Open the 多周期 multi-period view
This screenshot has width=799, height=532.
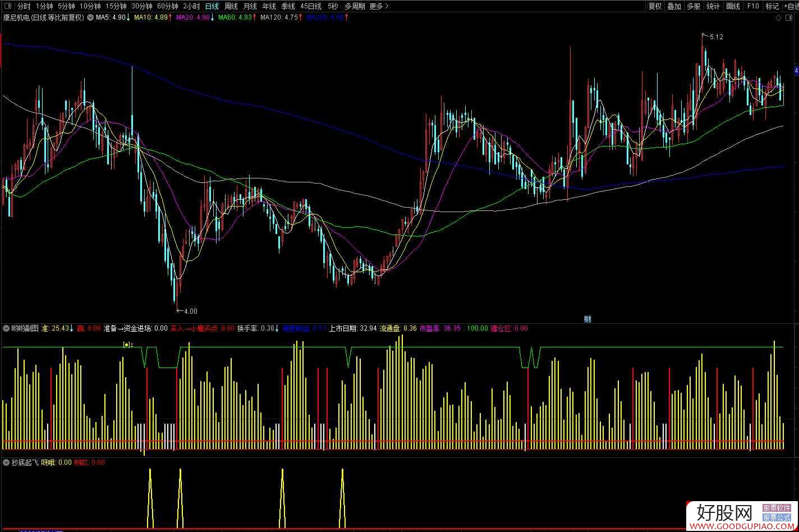coord(355,6)
